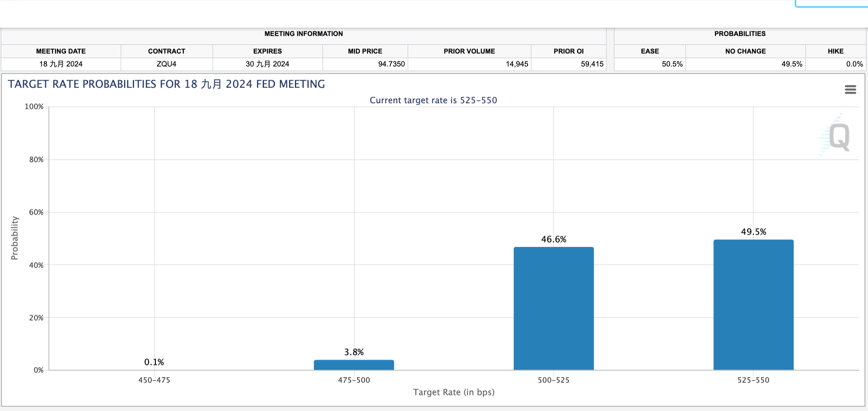Click the PRIOR OI column header
Image resolution: width=868 pixels, height=411 pixels.
click(x=569, y=51)
